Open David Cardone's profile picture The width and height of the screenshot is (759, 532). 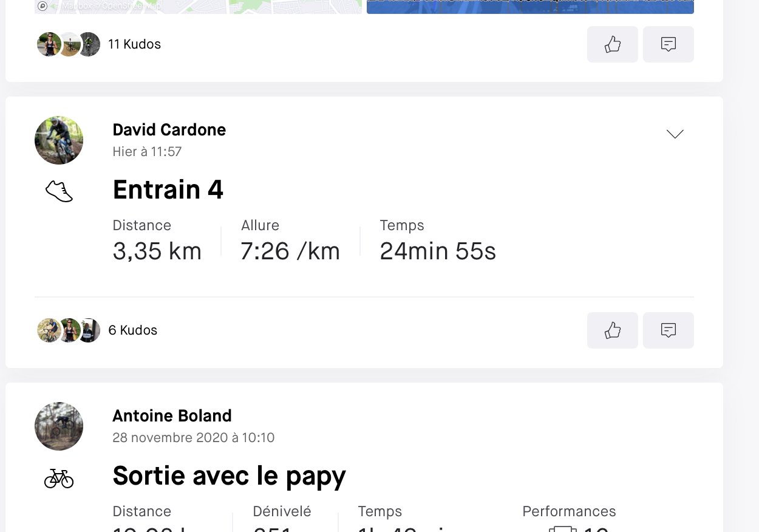coord(59,140)
